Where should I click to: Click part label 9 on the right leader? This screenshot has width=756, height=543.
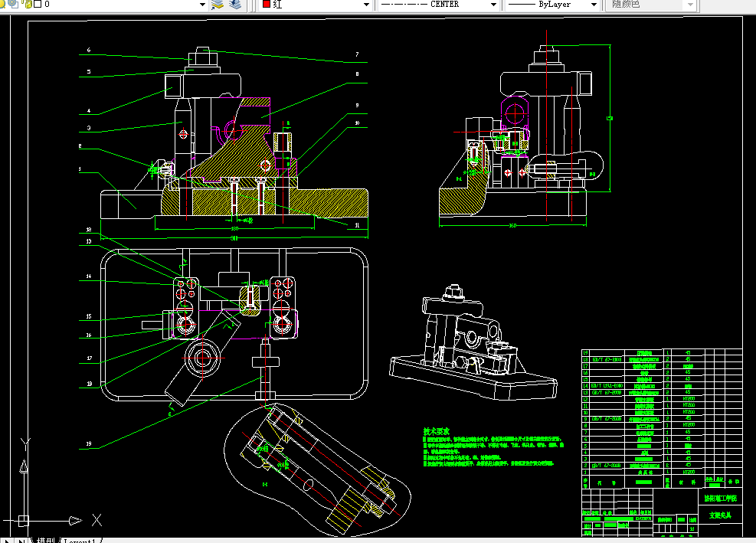click(357, 105)
